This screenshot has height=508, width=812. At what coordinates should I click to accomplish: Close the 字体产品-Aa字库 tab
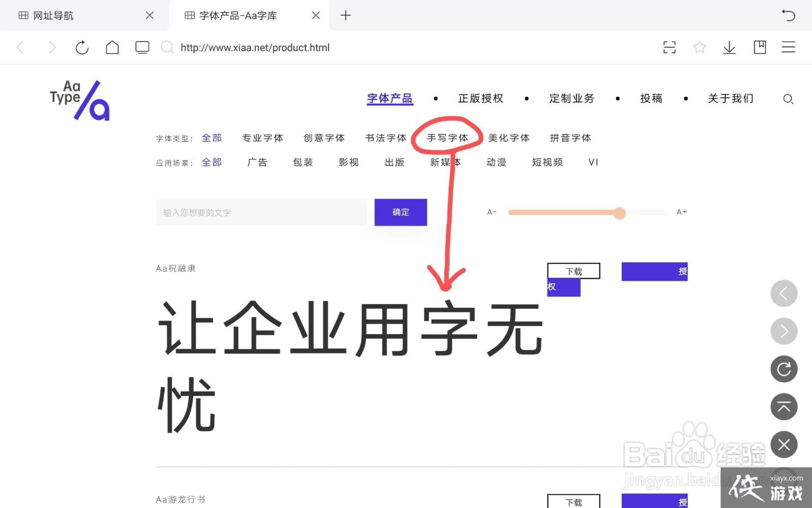coord(316,15)
